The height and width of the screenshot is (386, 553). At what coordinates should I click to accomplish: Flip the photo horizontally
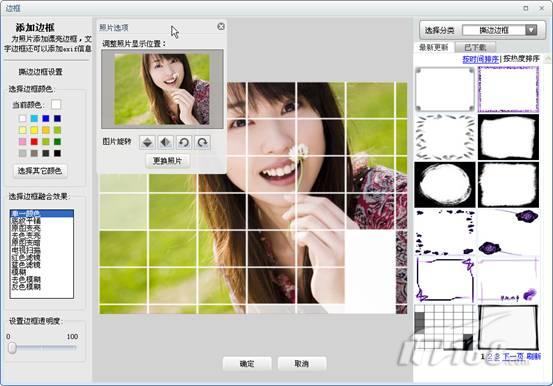[x=165, y=143]
